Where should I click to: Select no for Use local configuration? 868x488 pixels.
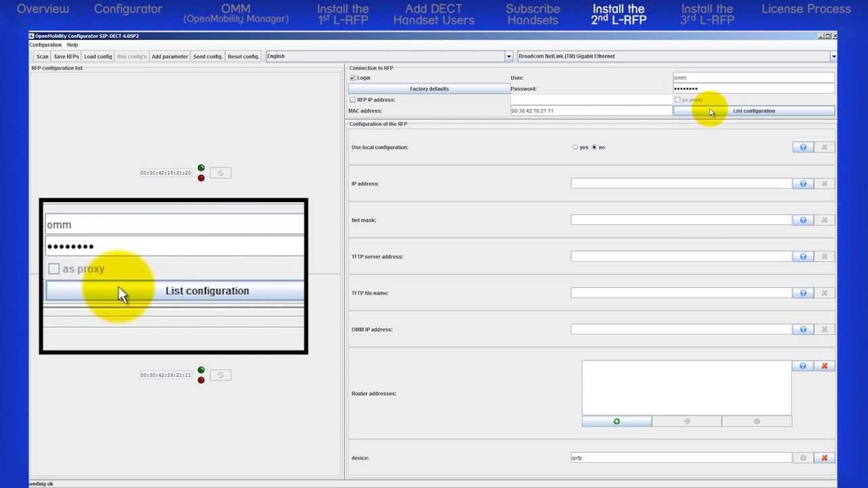(594, 147)
